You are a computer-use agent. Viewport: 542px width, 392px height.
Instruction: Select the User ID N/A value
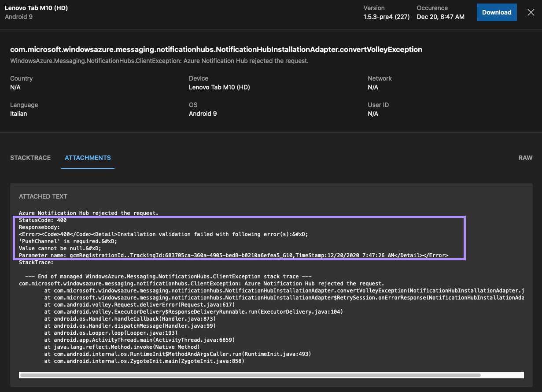(x=373, y=114)
